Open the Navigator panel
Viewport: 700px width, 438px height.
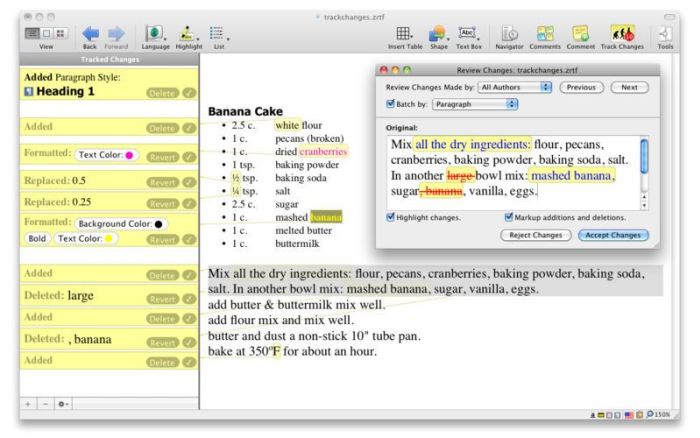point(509,33)
